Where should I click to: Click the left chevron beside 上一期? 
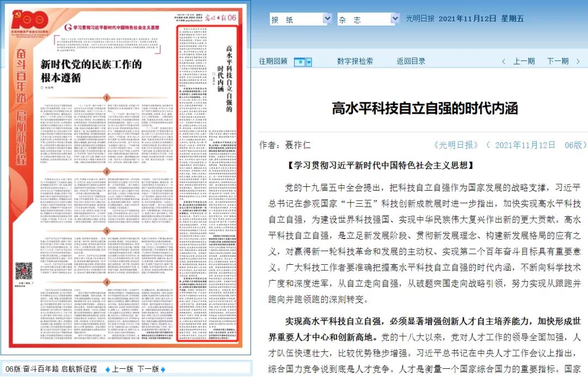[x=504, y=62]
